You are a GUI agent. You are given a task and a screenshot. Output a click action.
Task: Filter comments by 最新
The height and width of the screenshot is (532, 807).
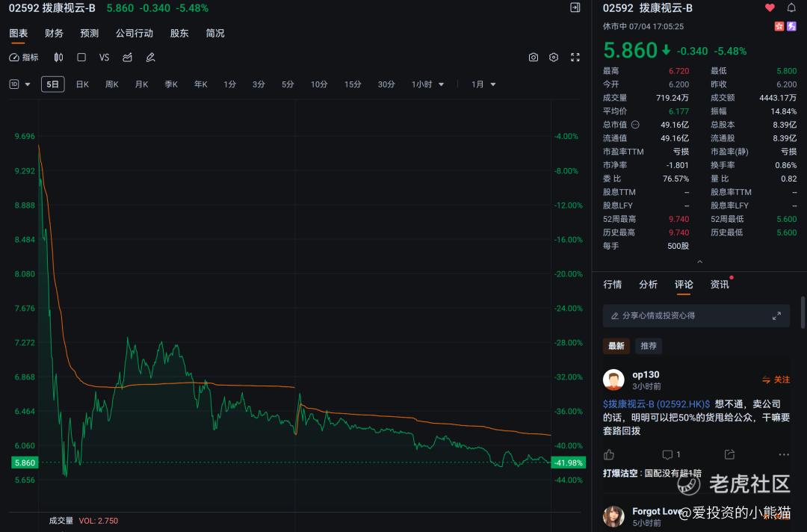[616, 346]
